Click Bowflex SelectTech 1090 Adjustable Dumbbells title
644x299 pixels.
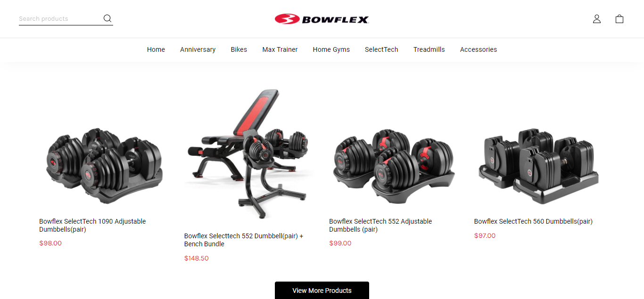click(92, 226)
